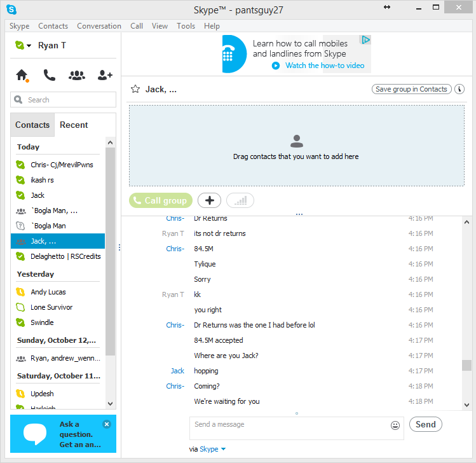This screenshot has height=463, width=476.
Task: Select the Jack contact
Action: point(58,195)
